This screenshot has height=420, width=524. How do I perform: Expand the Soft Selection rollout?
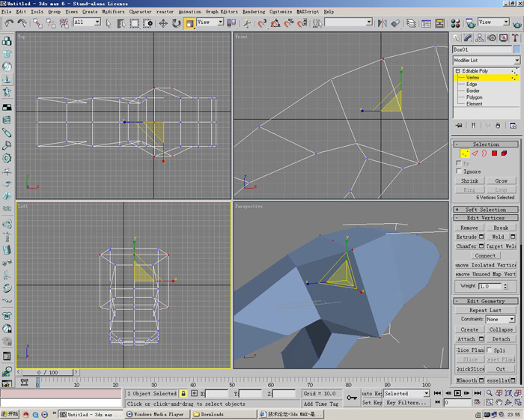486,210
